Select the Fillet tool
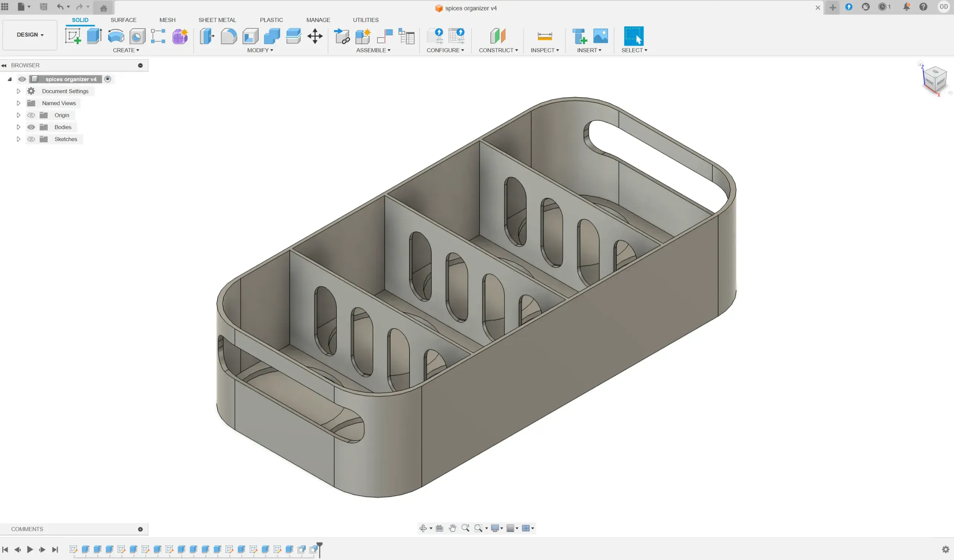954x560 pixels. 229,36
